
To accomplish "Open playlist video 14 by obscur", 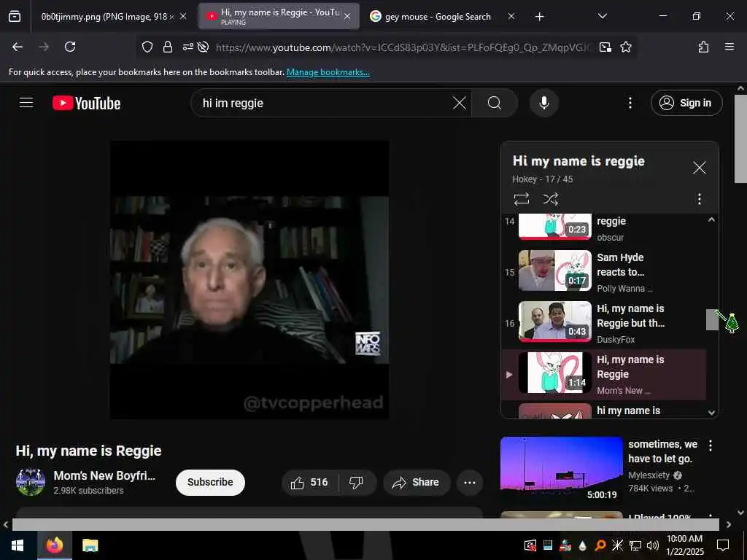I will pyautogui.click(x=603, y=228).
